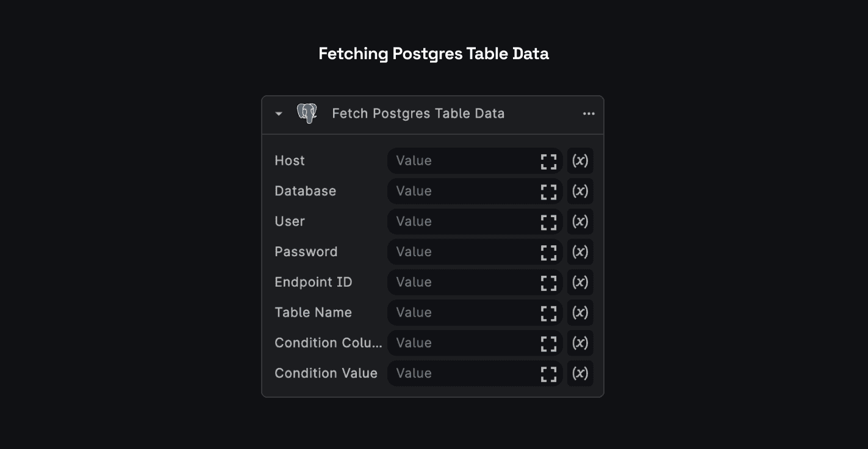Click the (x) expression icon next to Condition Value
Viewport: 868px width, 449px height.
coord(579,373)
